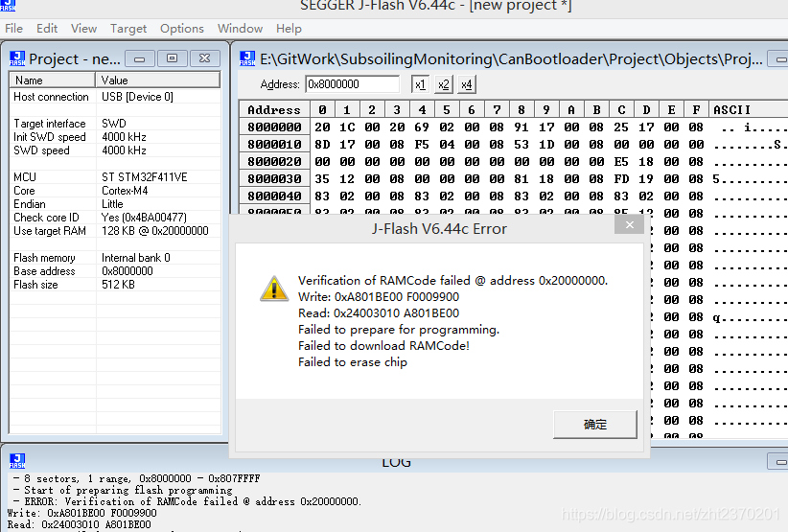Screen dimensions: 788x532
Task: Select the Host connection row
Action: point(115,97)
